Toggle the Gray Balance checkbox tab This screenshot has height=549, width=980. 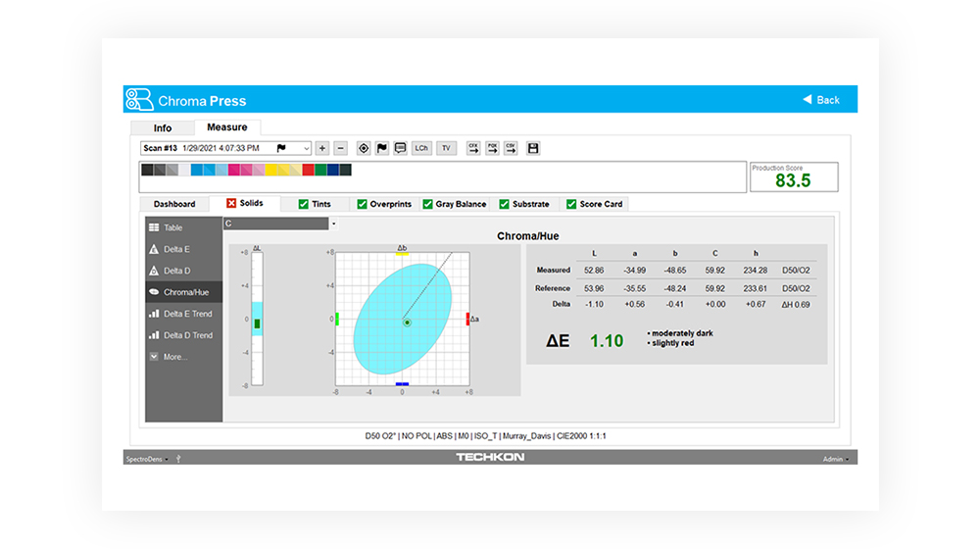click(455, 204)
